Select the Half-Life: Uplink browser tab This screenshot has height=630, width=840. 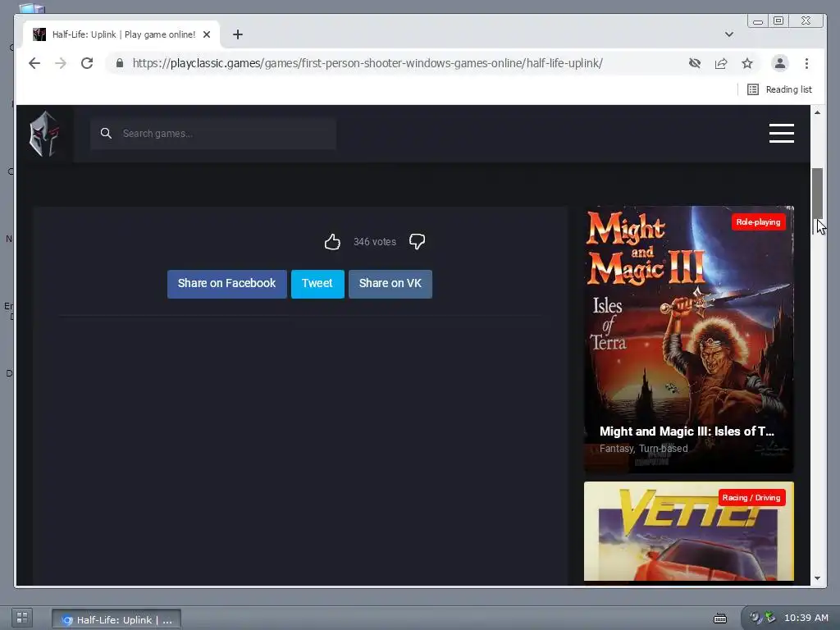coord(121,34)
